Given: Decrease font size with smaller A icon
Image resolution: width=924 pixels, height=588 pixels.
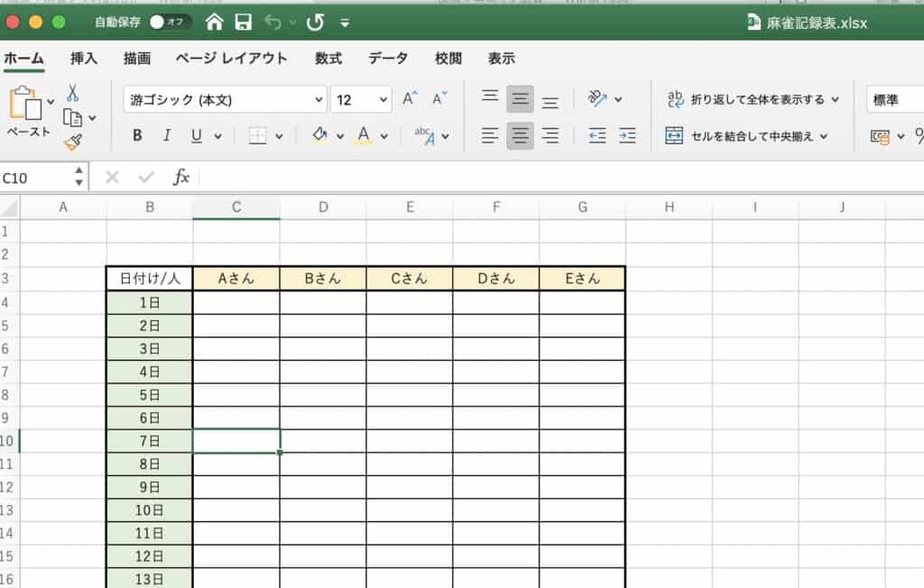Looking at the screenshot, I should [x=439, y=99].
